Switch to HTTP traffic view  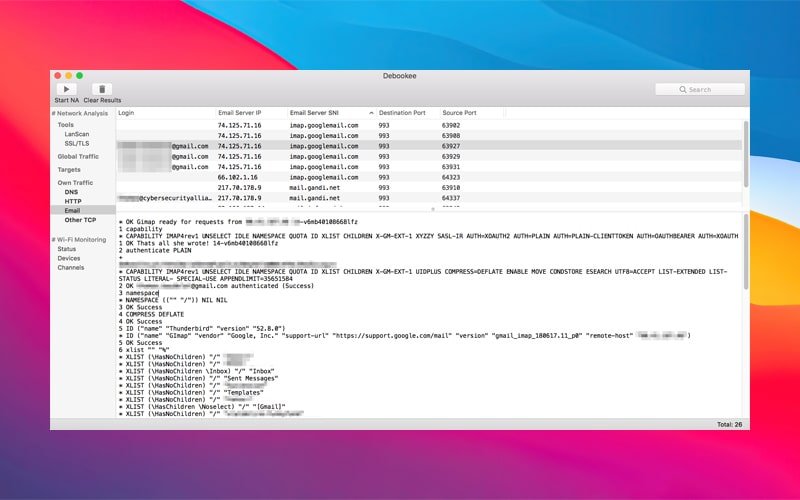[x=73, y=201]
